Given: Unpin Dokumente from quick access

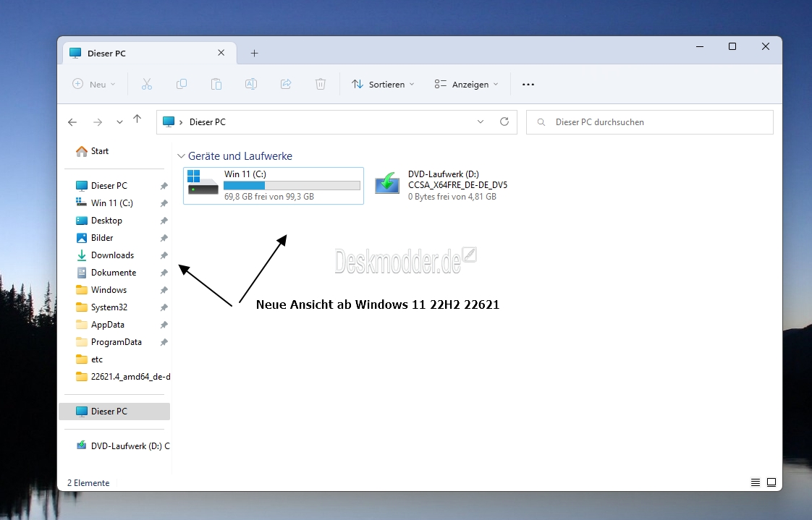Looking at the screenshot, I should point(164,273).
